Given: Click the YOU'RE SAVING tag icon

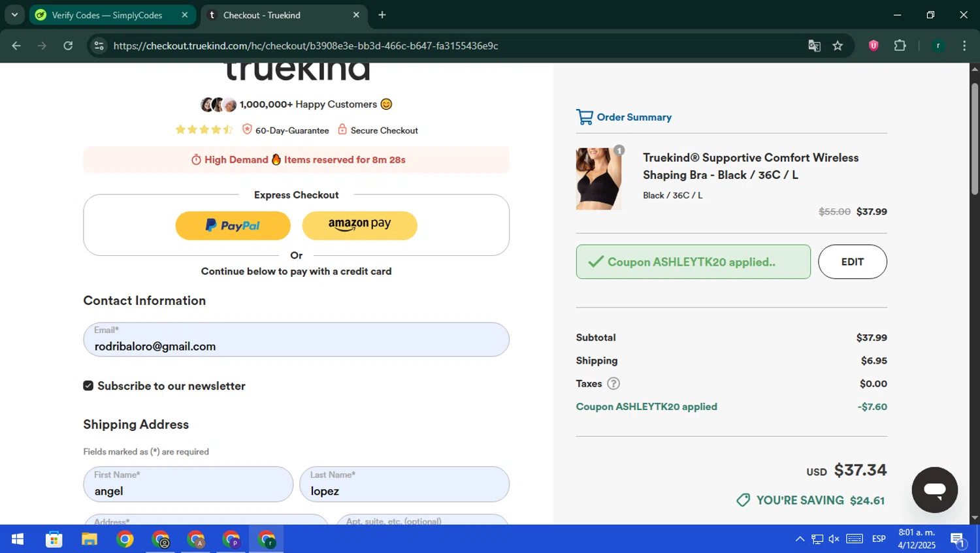Looking at the screenshot, I should coord(743,500).
